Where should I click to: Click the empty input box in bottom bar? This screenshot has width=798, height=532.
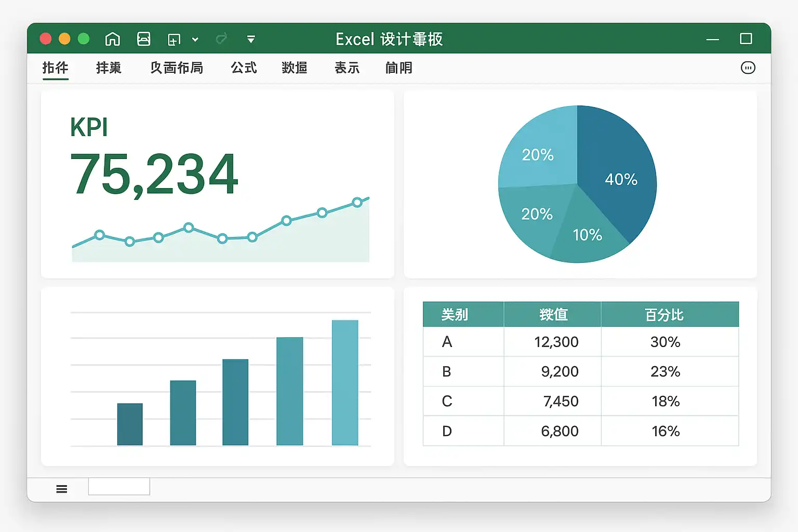coord(119,487)
